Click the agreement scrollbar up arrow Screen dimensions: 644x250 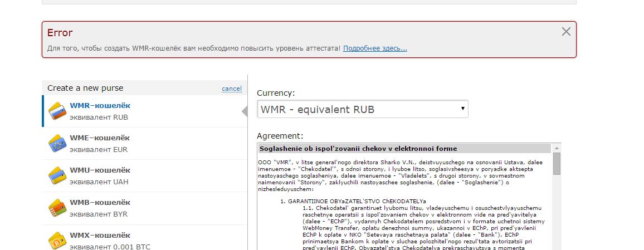(557, 148)
